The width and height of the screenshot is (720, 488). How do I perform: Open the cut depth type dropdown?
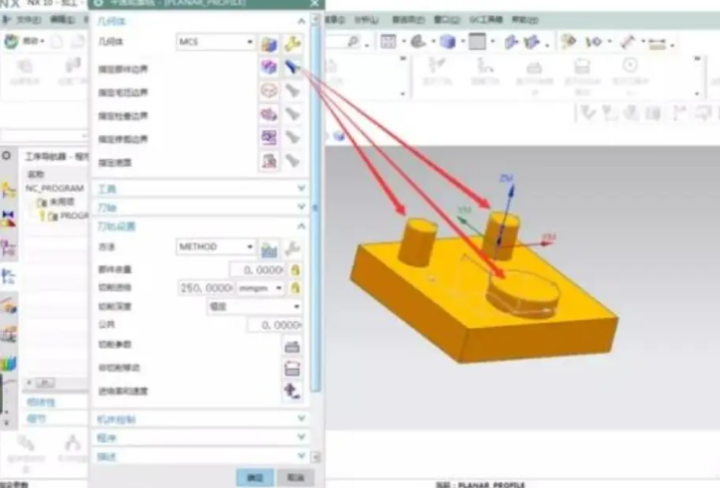[254, 306]
